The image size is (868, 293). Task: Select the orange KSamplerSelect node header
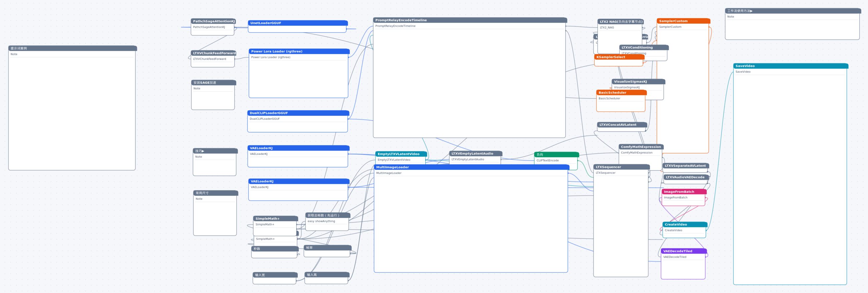619,57
